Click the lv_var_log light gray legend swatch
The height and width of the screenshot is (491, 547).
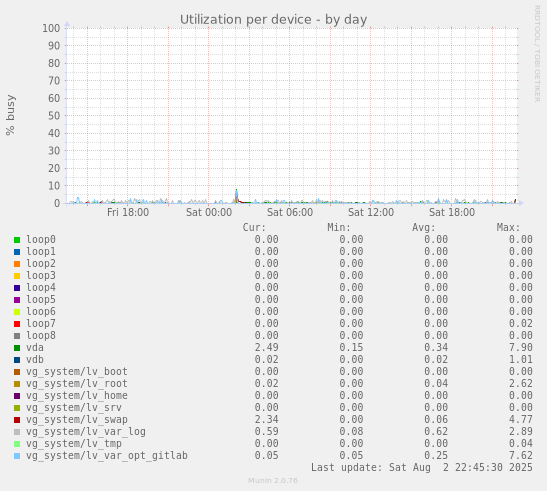[17, 432]
